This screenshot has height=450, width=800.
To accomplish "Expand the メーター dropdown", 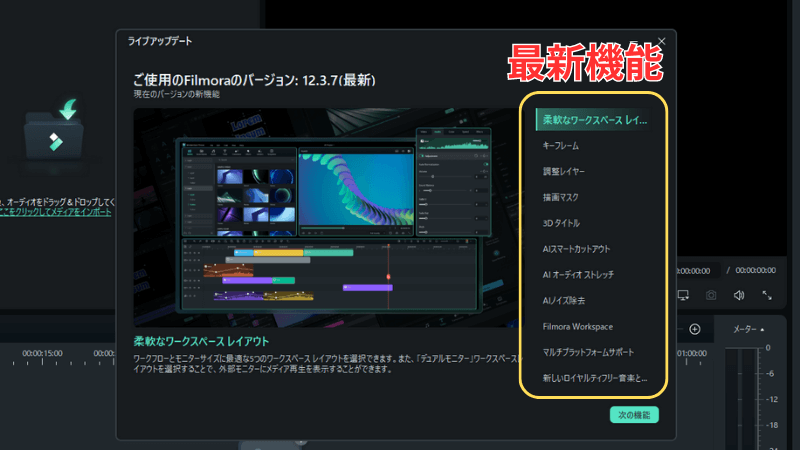I will coord(748,330).
